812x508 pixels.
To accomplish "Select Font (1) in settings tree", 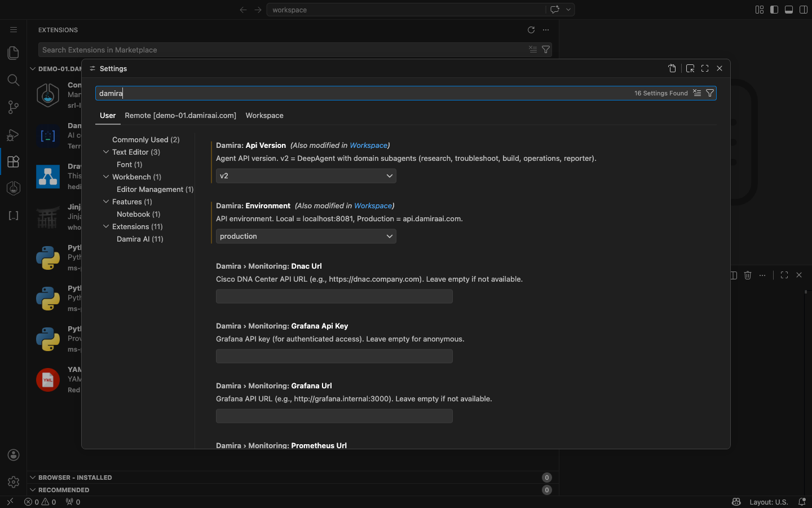I will coord(130,164).
